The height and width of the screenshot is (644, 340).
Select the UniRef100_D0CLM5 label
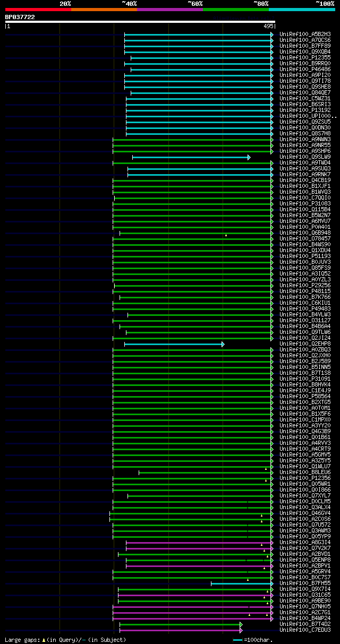tap(305, 501)
